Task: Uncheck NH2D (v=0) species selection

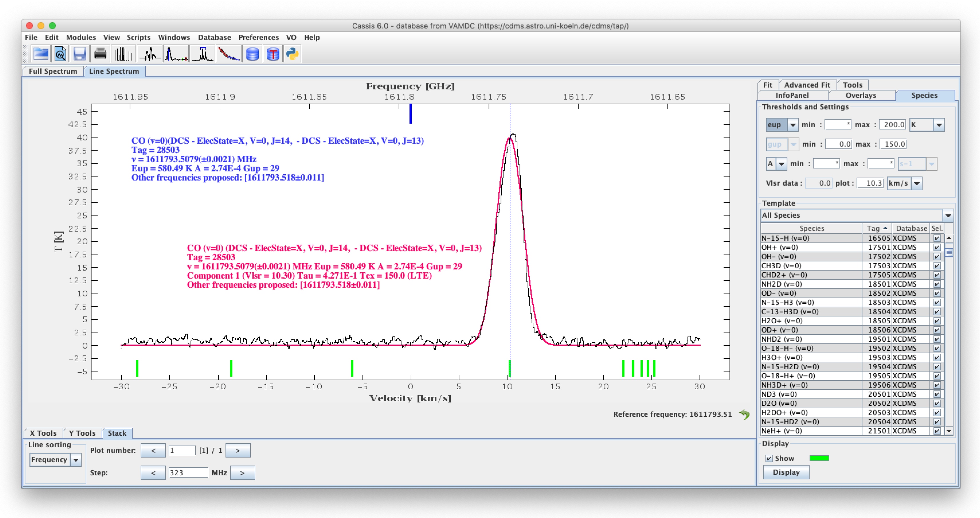Action: pos(937,284)
